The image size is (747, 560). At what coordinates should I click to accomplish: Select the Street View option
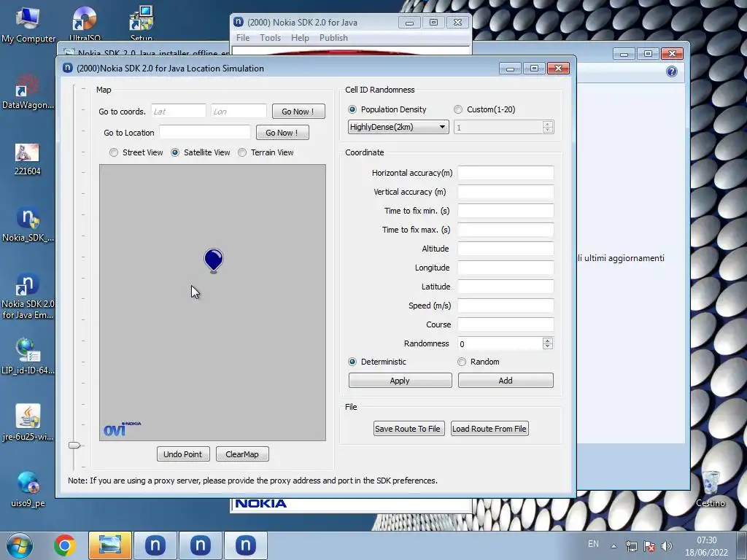click(x=136, y=152)
